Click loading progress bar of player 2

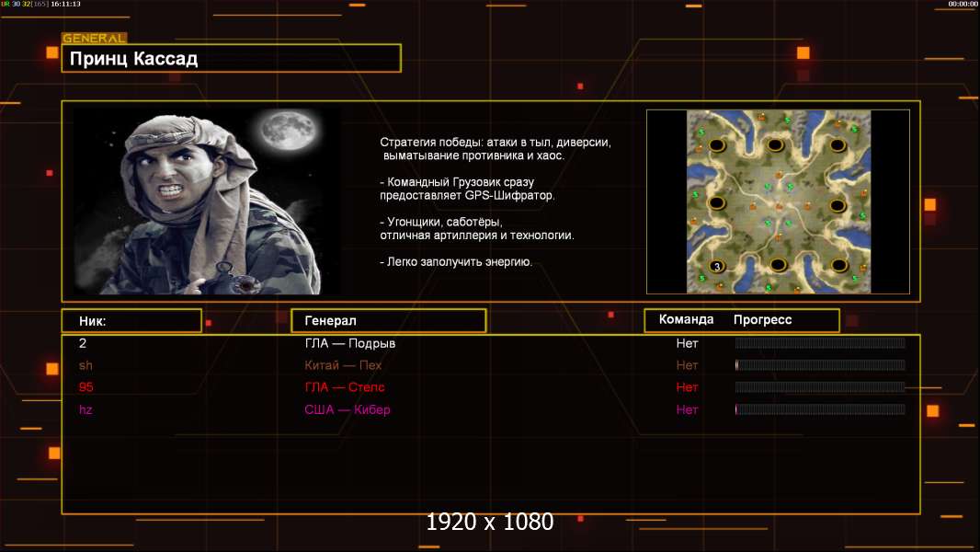click(x=820, y=342)
